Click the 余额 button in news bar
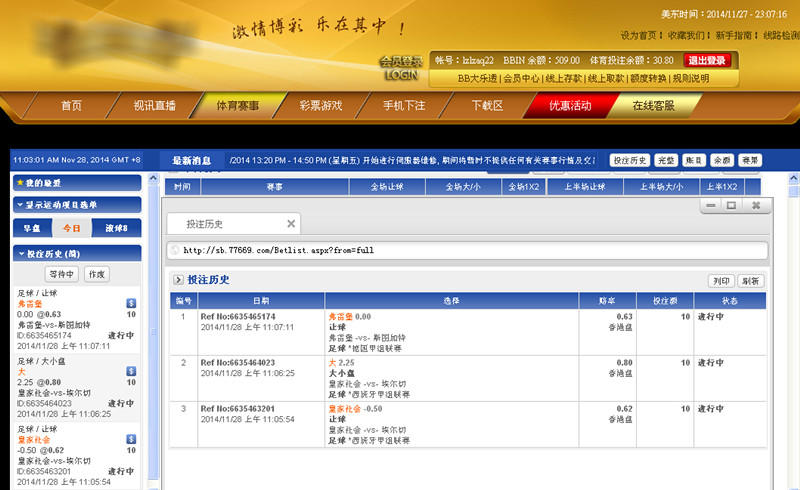The image size is (800, 490). 722,161
